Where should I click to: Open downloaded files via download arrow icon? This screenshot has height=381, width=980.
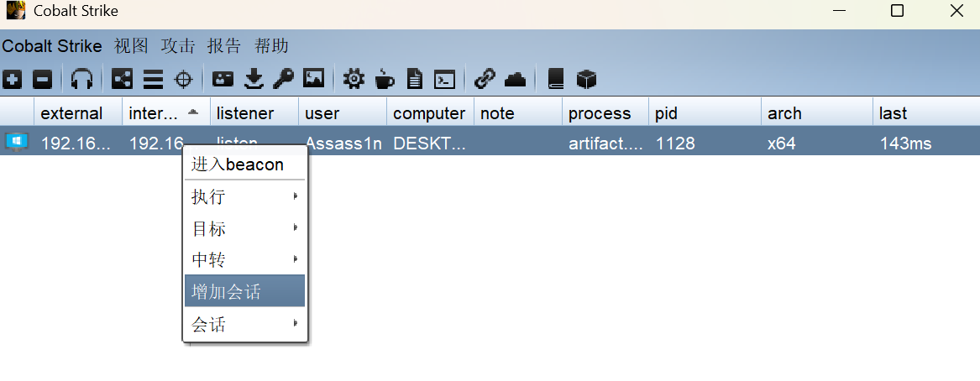tap(254, 80)
